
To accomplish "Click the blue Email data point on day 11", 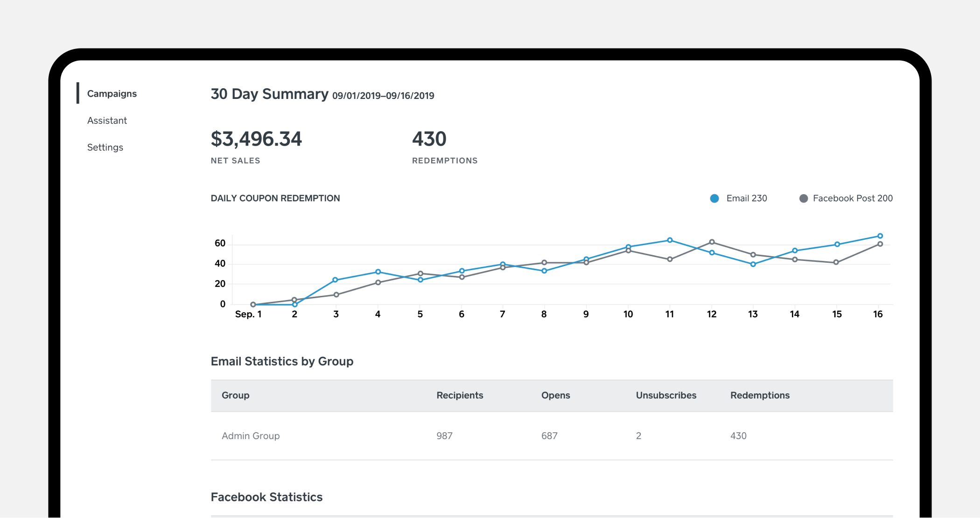I will pyautogui.click(x=670, y=240).
